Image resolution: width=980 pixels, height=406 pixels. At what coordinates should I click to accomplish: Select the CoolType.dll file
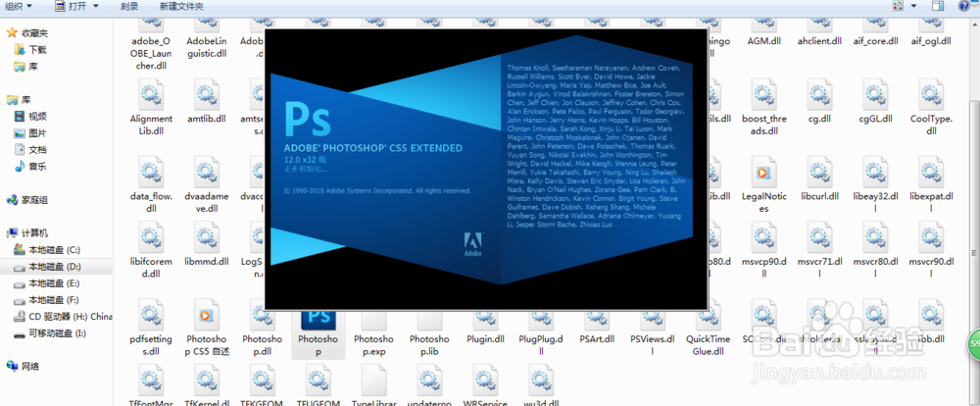931,108
